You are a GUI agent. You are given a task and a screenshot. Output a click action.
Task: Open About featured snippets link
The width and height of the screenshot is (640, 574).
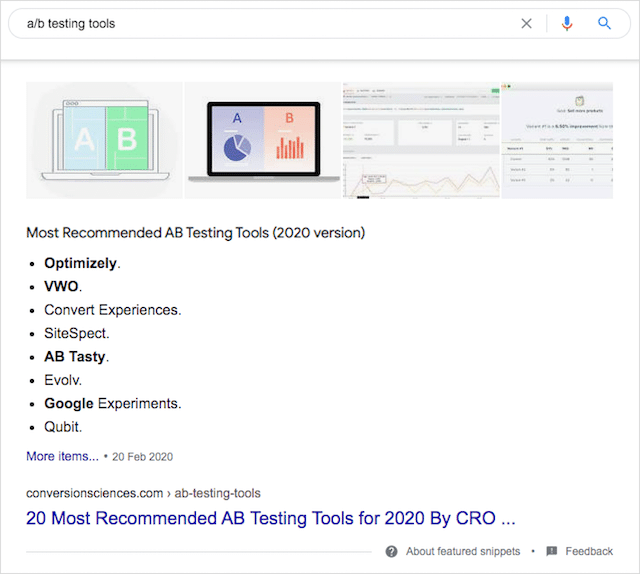(x=463, y=551)
